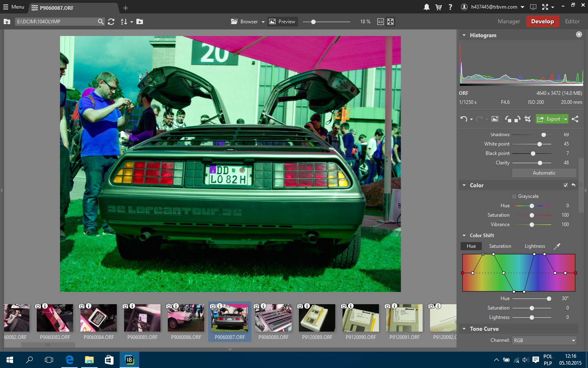Open account menu h437445@trbvm.com
Image resolution: width=588 pixels, height=368 pixels.
click(492, 7)
